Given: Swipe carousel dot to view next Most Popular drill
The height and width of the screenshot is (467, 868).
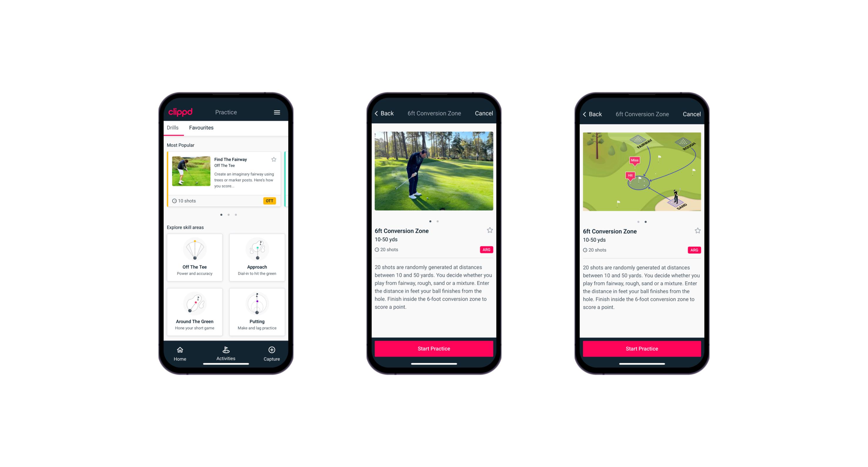Looking at the screenshot, I should [228, 215].
